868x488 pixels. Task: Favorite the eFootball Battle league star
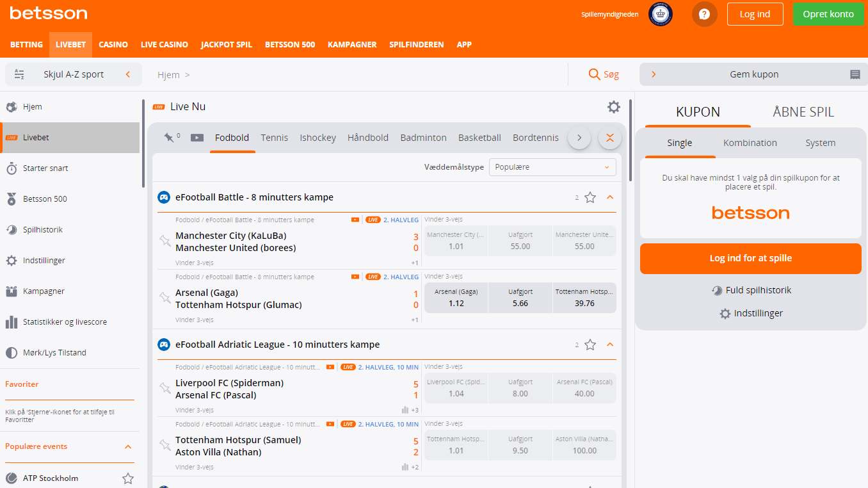590,197
